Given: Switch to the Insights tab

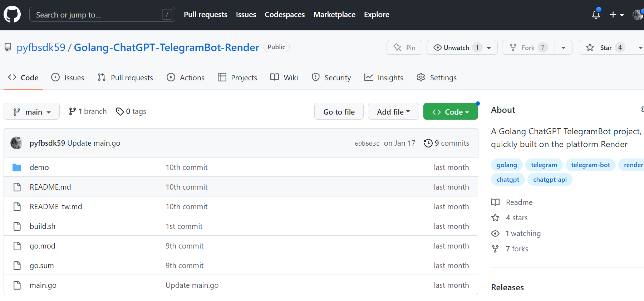Looking at the screenshot, I should pyautogui.click(x=384, y=77).
